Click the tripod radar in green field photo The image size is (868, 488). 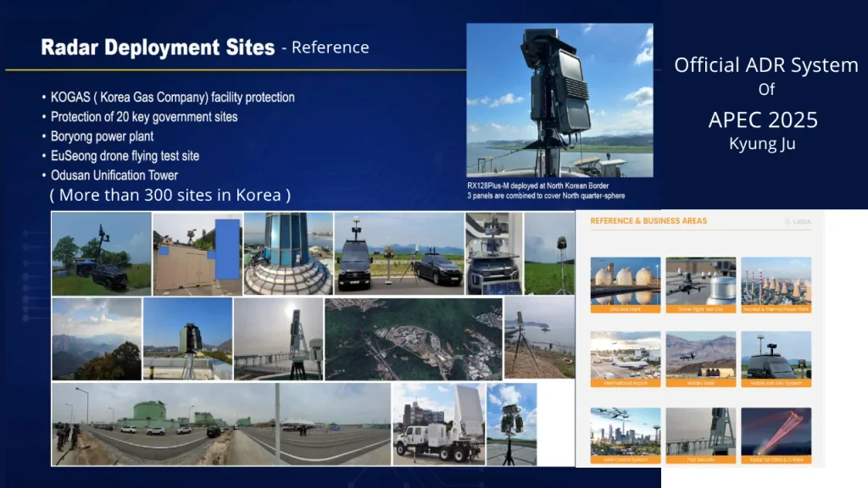[549, 253]
